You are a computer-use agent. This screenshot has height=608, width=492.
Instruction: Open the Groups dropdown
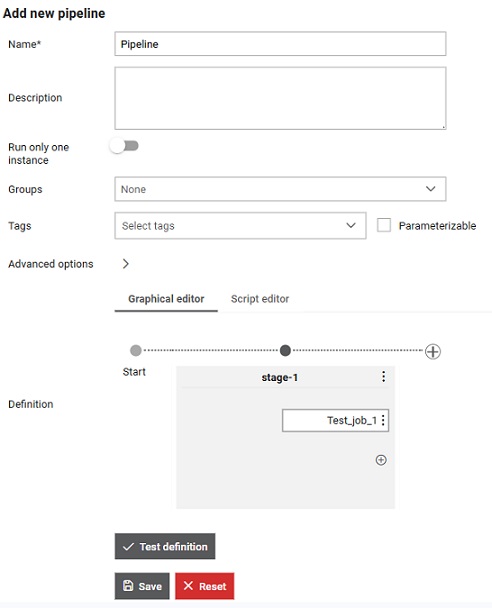[280, 189]
